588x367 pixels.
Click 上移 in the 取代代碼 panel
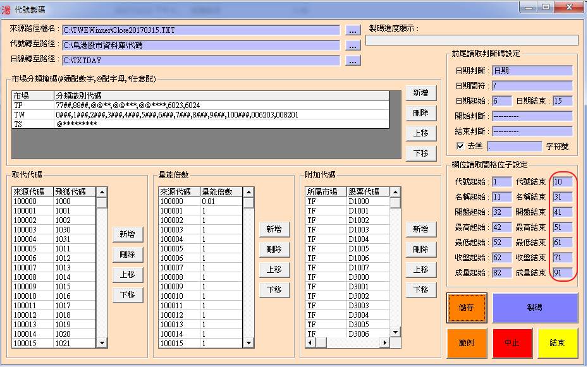point(128,275)
